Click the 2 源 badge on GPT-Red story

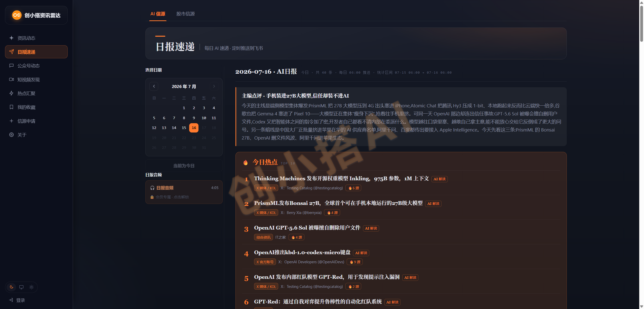coord(353,287)
